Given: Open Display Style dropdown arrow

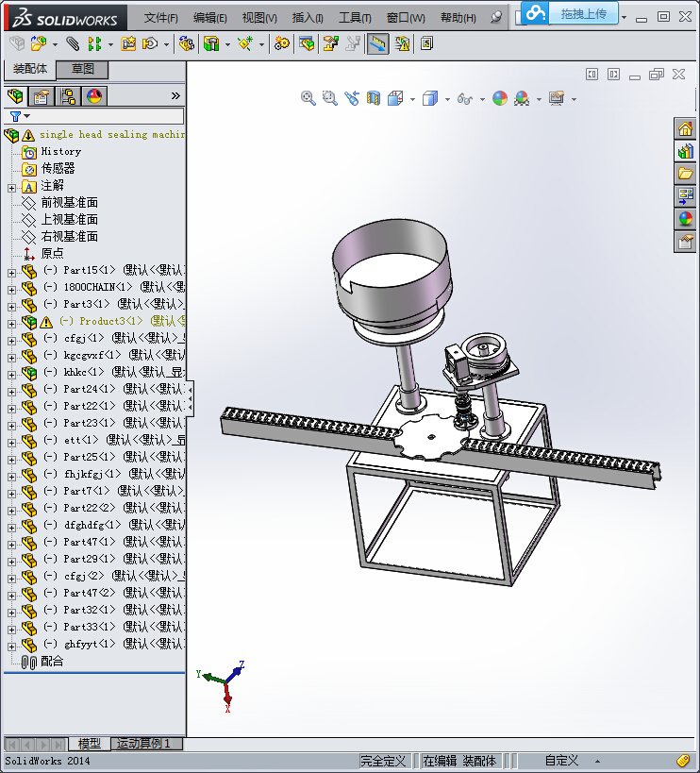Looking at the screenshot, I should pos(447,99).
